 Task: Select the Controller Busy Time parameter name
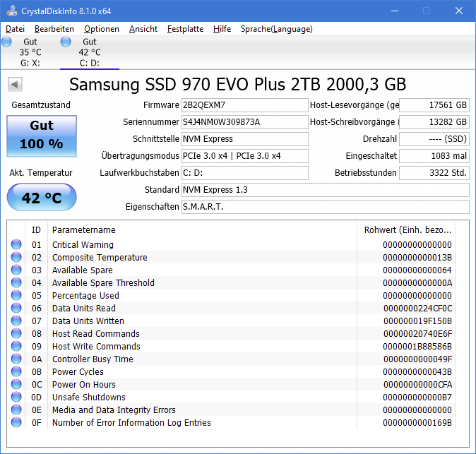tap(93, 359)
